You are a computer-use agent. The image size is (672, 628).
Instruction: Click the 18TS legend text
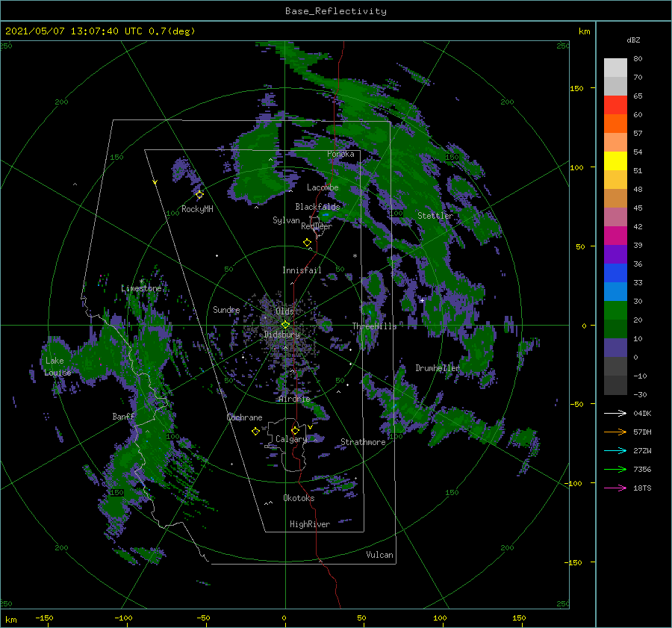coord(642,488)
